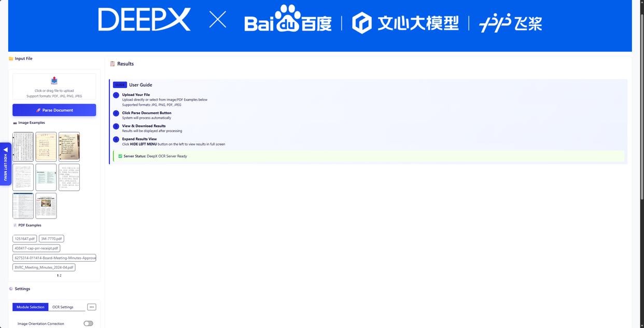Go to page 1 of PDF examples
This screenshot has width=644, height=328.
58,276
